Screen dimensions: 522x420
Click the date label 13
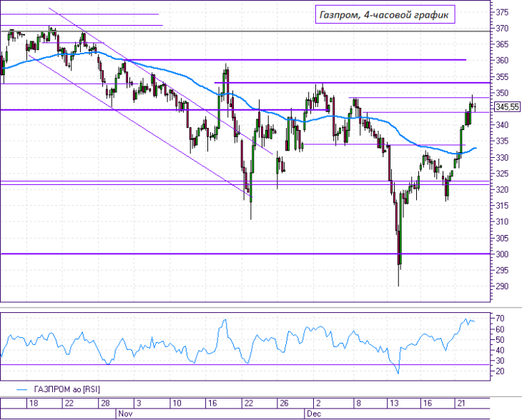(x=394, y=404)
